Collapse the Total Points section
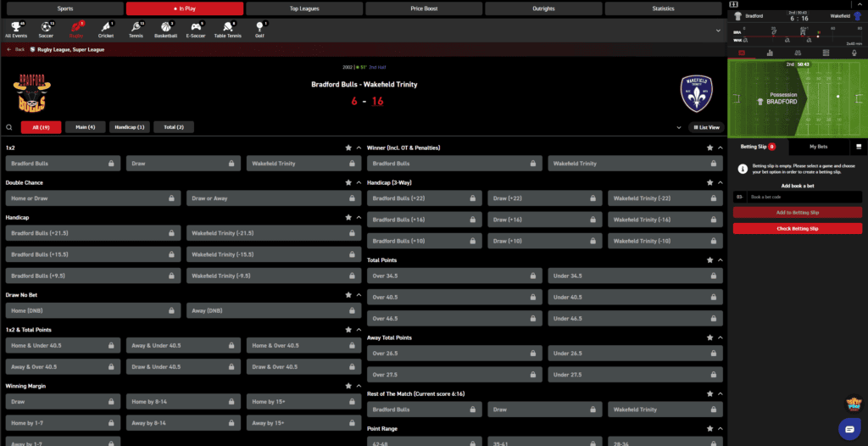This screenshot has height=446, width=868. click(721, 260)
